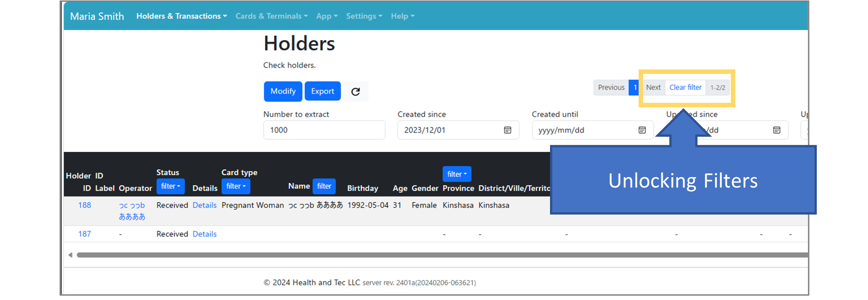Open calendar picker for Created since
Screen dimensions: 868x300
pyautogui.click(x=507, y=130)
